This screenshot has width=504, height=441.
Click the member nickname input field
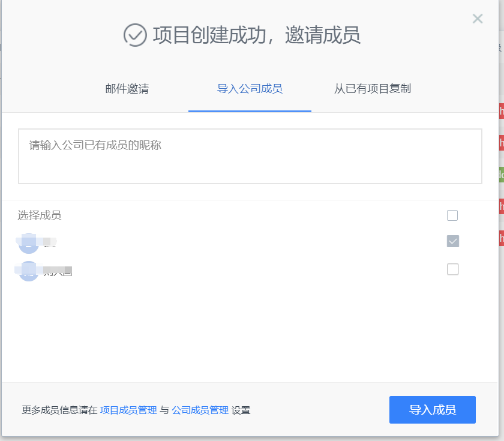point(250,156)
